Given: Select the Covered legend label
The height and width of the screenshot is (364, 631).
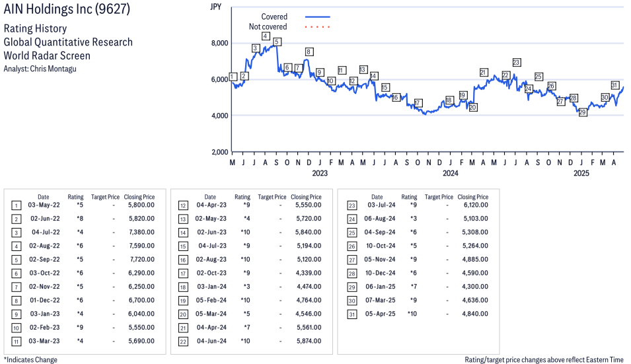Looking at the screenshot, I should (x=274, y=17).
